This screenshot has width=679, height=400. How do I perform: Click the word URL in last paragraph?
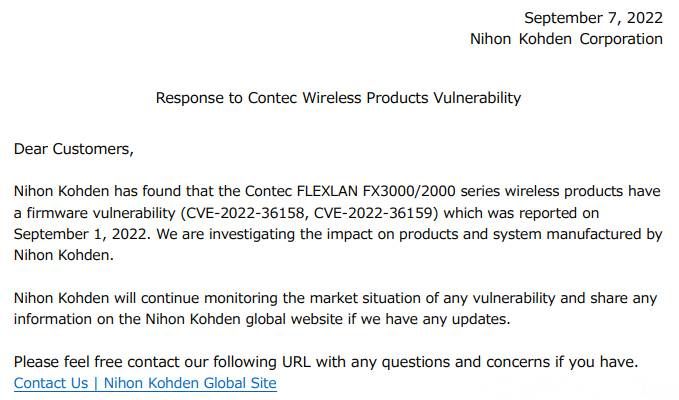click(x=296, y=362)
